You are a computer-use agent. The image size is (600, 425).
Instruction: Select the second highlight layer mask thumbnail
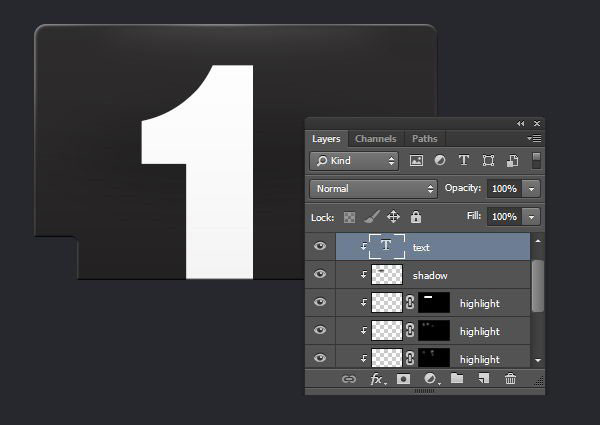[434, 331]
